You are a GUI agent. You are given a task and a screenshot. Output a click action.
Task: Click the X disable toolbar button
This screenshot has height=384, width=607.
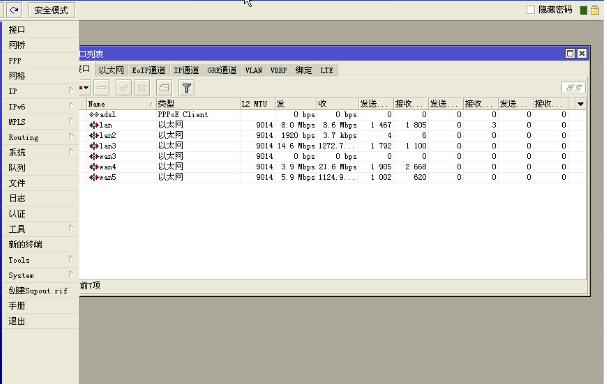click(142, 88)
